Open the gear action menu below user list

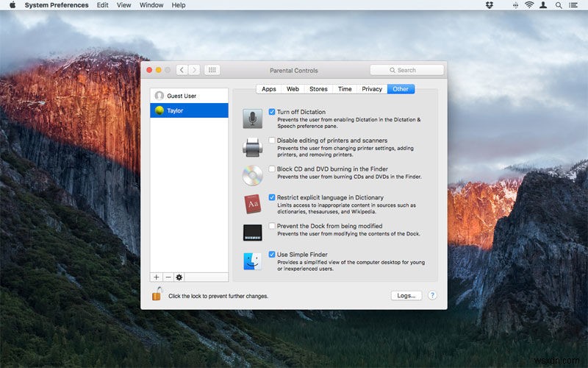coord(179,277)
